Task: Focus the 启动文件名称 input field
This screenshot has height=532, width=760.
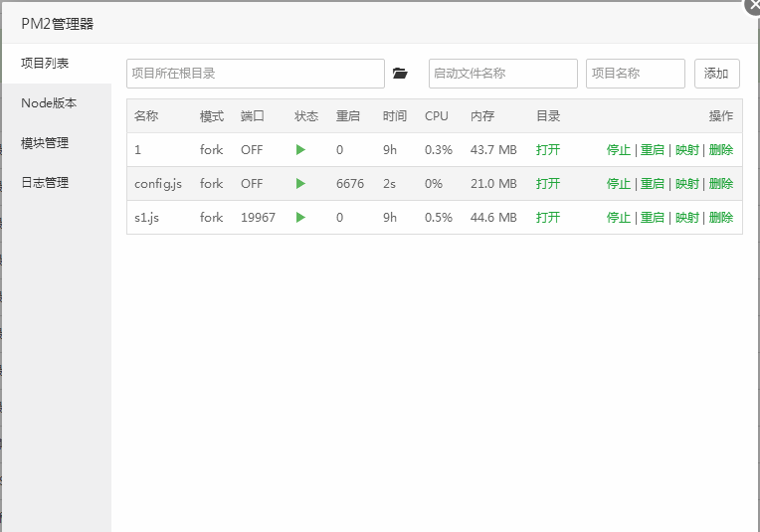Action: point(503,74)
